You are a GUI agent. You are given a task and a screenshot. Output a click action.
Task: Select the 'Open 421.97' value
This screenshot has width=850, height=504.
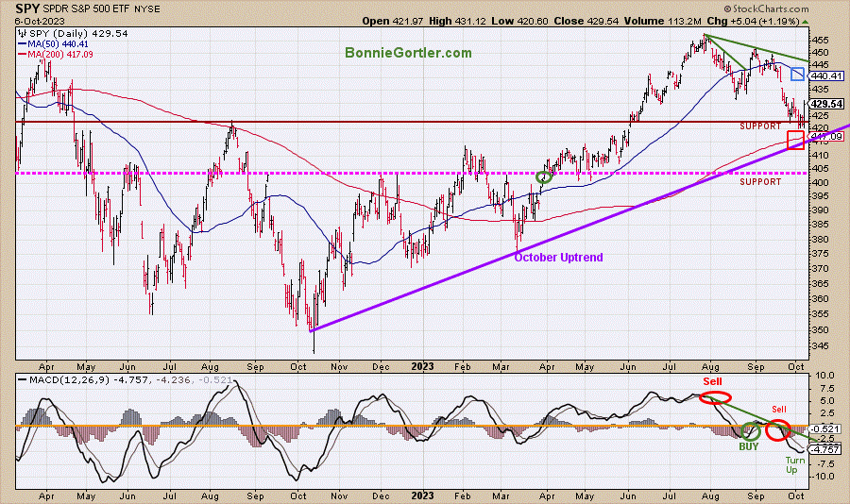pos(393,21)
